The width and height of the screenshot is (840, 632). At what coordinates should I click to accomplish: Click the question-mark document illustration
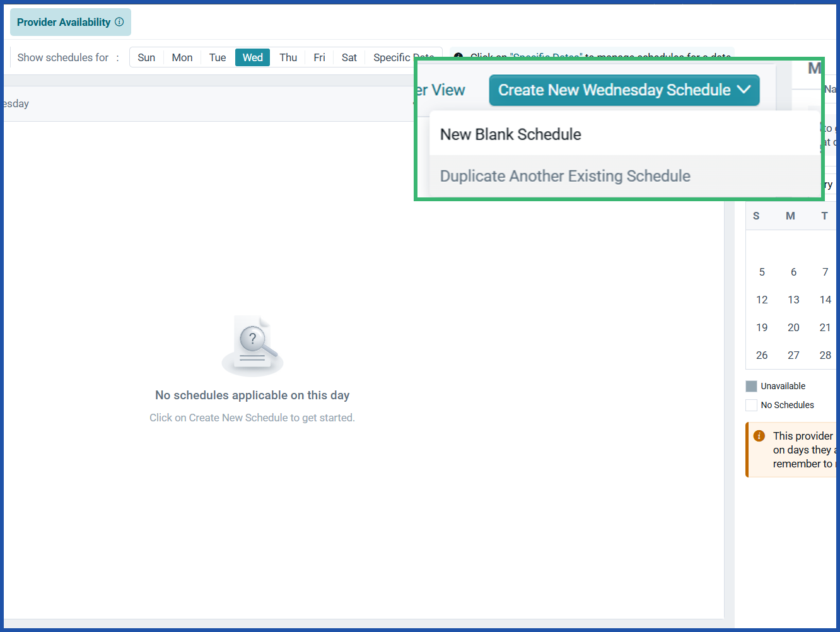coord(252,344)
